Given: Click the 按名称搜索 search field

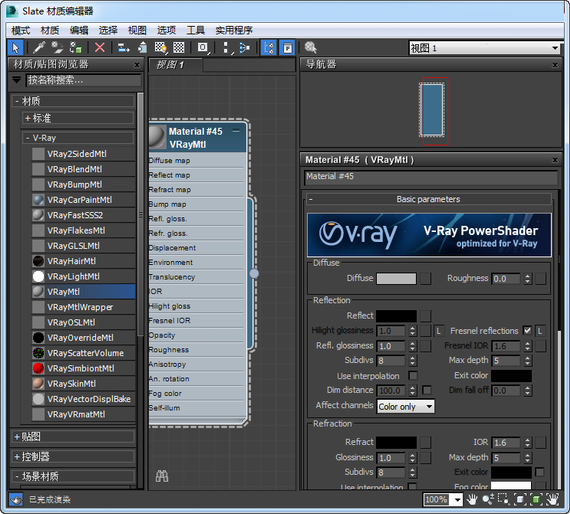Looking at the screenshot, I should point(84,80).
